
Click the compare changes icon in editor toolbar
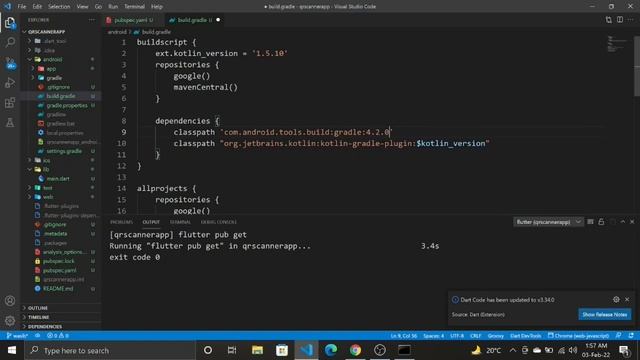pos(609,20)
